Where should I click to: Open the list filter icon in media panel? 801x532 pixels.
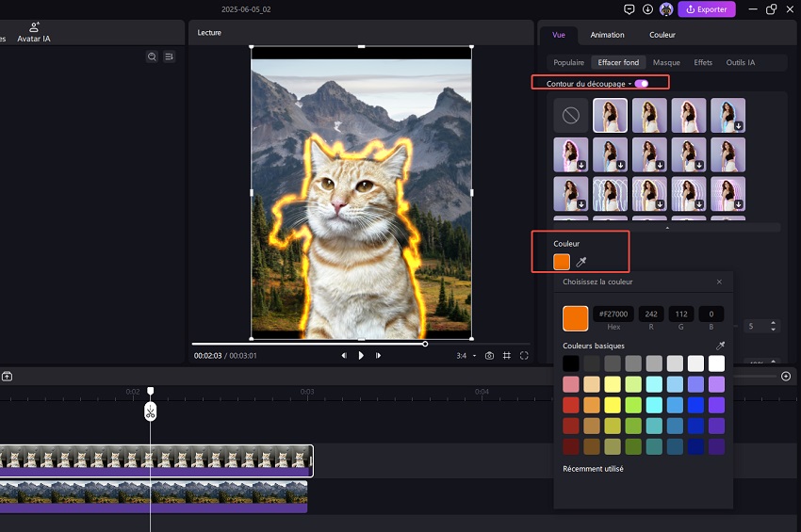pyautogui.click(x=169, y=56)
